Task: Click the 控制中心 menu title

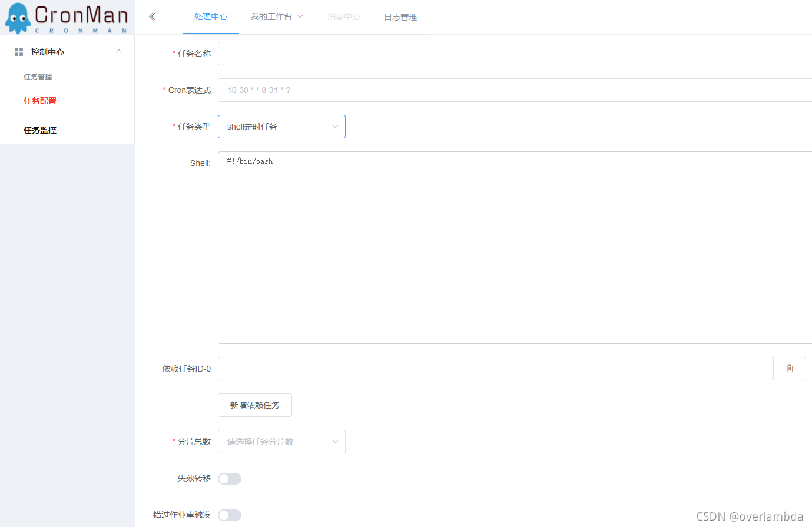Action: point(48,52)
